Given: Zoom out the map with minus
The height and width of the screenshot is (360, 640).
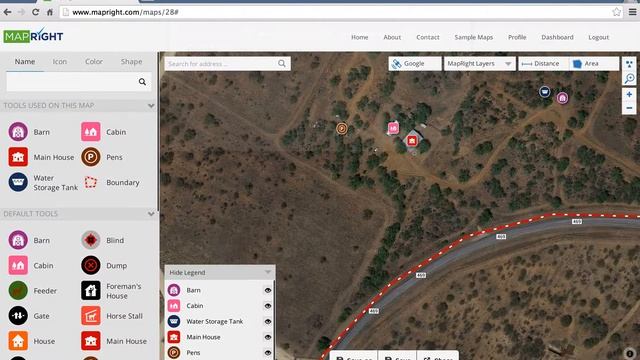Looking at the screenshot, I should pyautogui.click(x=629, y=108).
